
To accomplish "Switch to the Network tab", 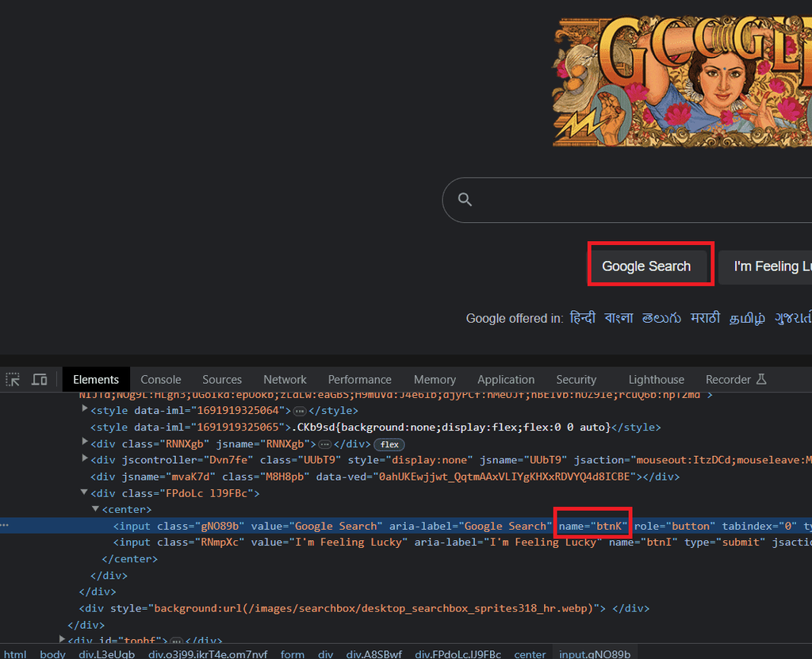I will click(x=285, y=379).
